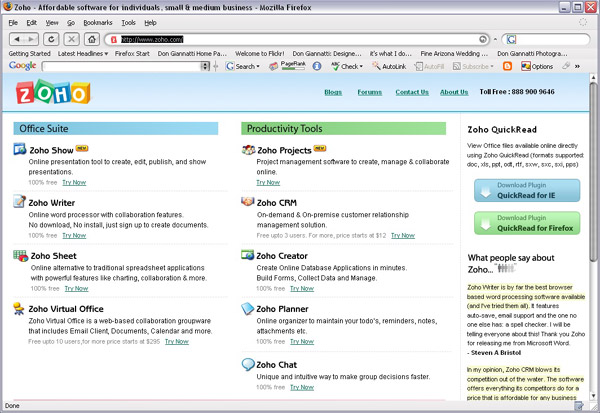Click Try Now under Zoho Sheet
The image size is (600, 413).
click(77, 289)
